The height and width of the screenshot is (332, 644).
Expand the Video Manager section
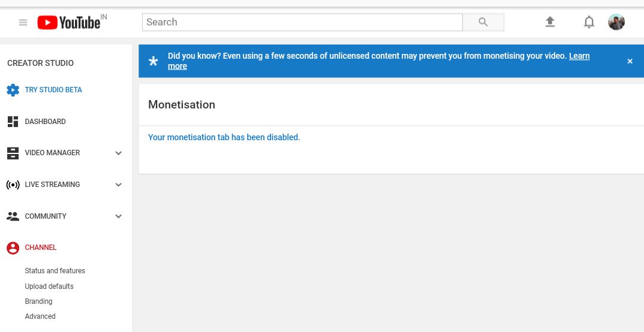(118, 153)
